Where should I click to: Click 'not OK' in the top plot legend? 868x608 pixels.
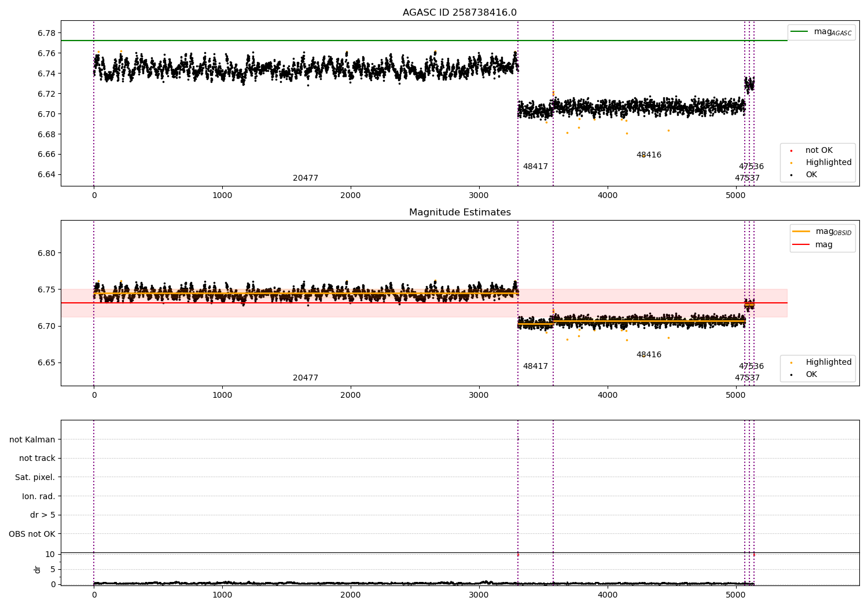[x=819, y=151]
